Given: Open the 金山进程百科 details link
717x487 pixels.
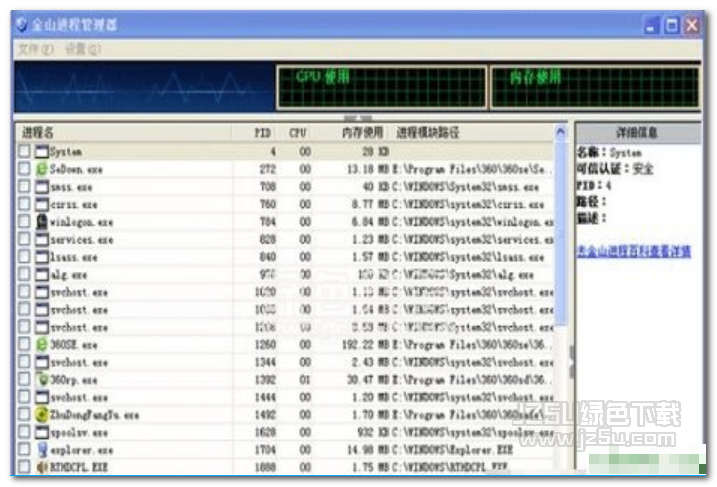Looking at the screenshot, I should pyautogui.click(x=633, y=251).
